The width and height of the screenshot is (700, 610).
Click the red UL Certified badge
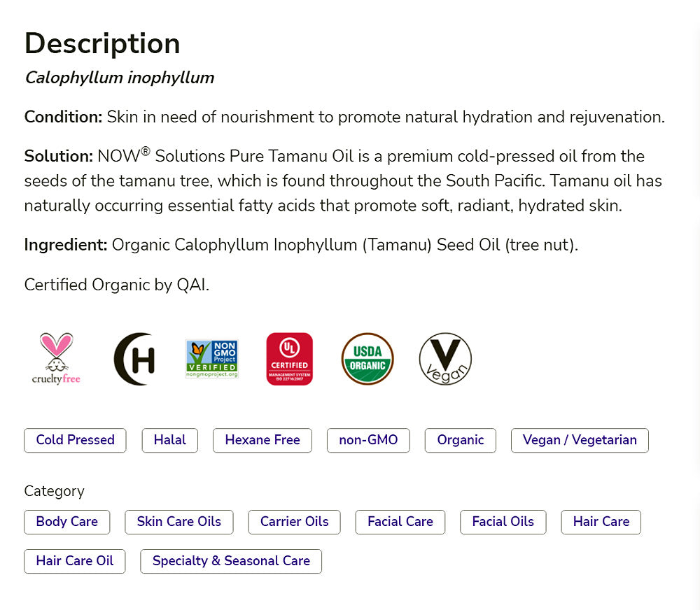tap(289, 359)
